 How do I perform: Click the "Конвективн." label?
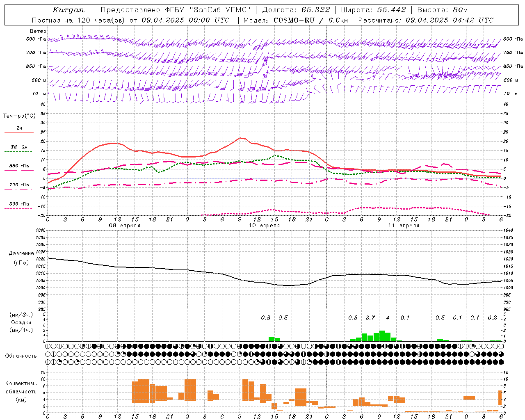click(21, 383)
